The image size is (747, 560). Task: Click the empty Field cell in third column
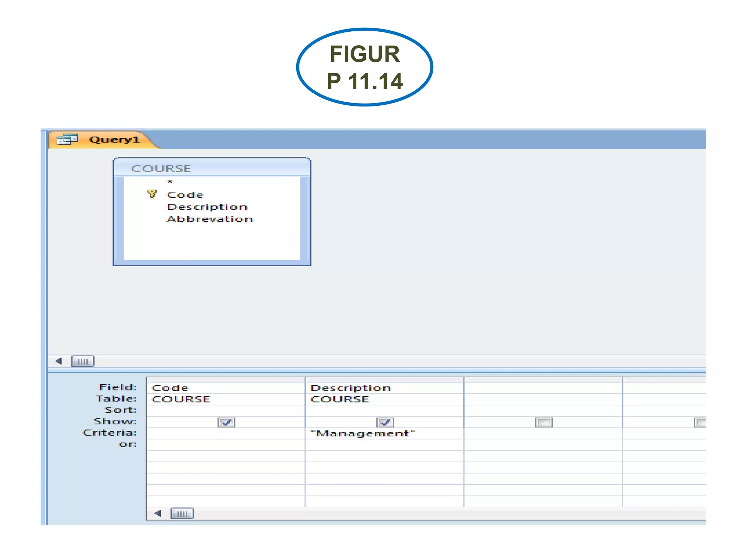coord(543,388)
